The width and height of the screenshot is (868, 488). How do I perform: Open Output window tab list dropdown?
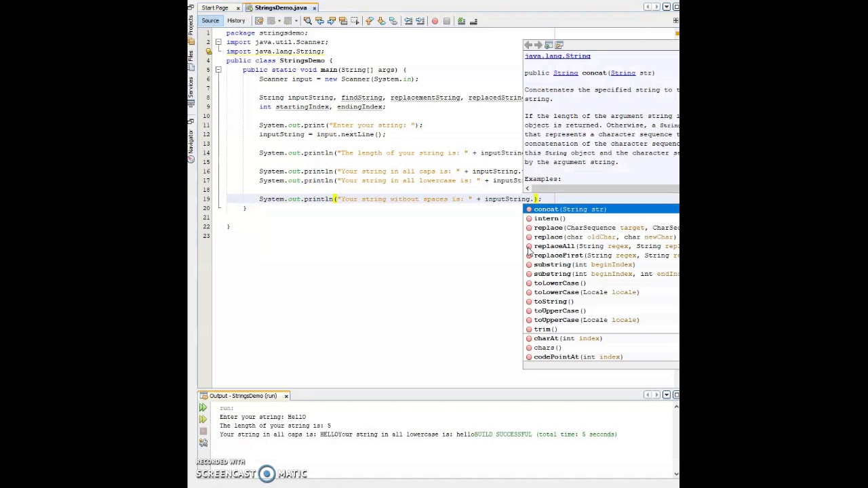667,394
